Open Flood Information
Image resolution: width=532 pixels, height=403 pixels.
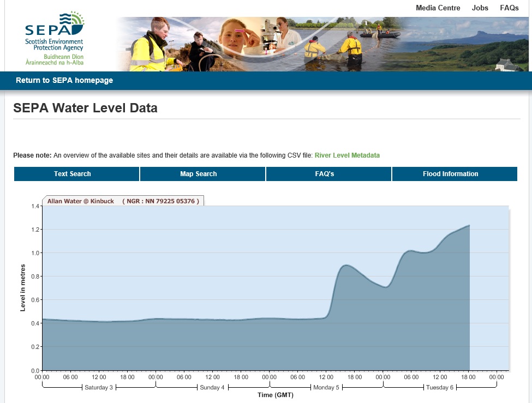coord(450,174)
